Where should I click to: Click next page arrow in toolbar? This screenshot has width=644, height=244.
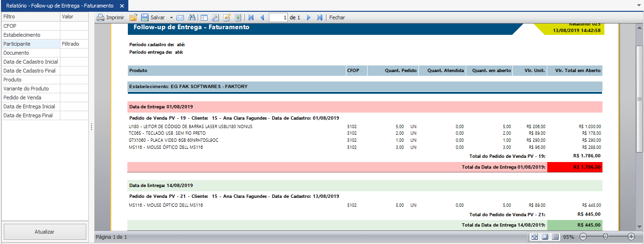tap(309, 17)
